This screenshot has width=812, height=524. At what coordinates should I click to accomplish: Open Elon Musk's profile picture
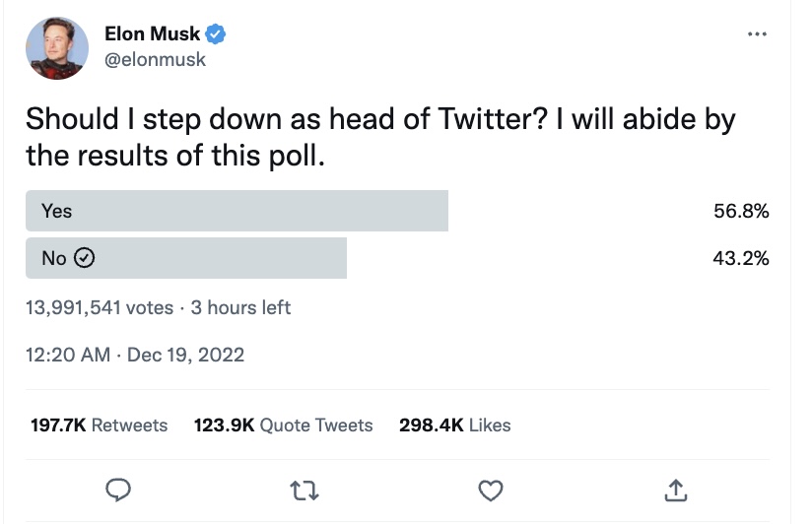pyautogui.click(x=57, y=47)
